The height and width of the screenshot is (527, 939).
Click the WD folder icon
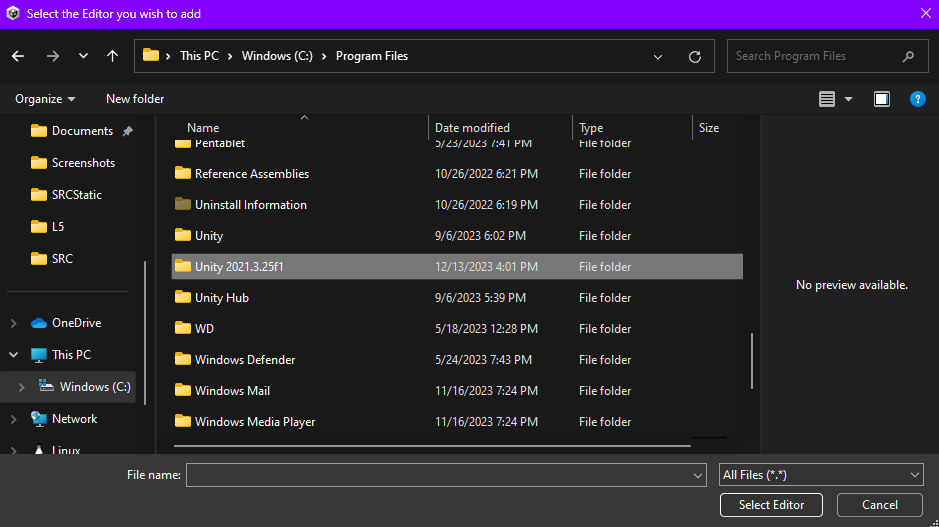pyautogui.click(x=183, y=328)
